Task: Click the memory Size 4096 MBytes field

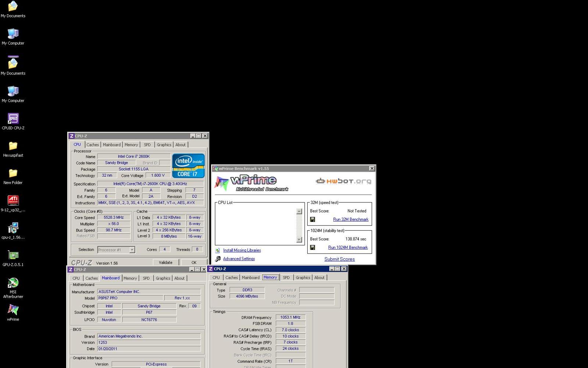Action: 247,296
